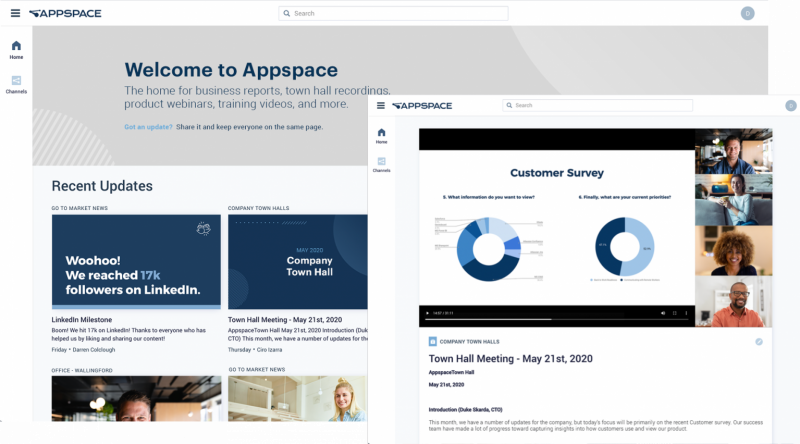Select the 'Introduction (Duke Skarda, CTO)' text

465,410
